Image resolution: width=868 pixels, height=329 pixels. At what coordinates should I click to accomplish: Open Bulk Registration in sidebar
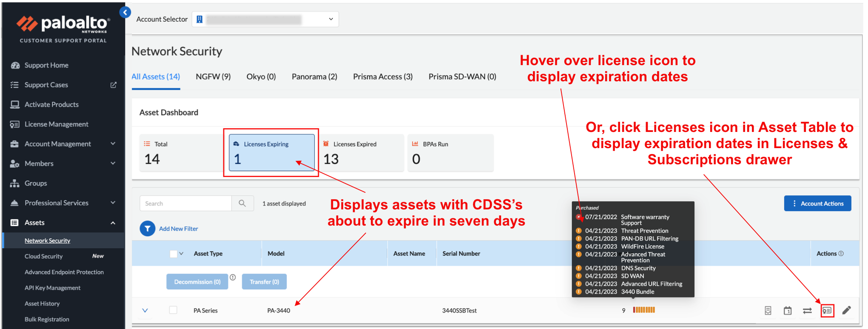click(x=47, y=319)
